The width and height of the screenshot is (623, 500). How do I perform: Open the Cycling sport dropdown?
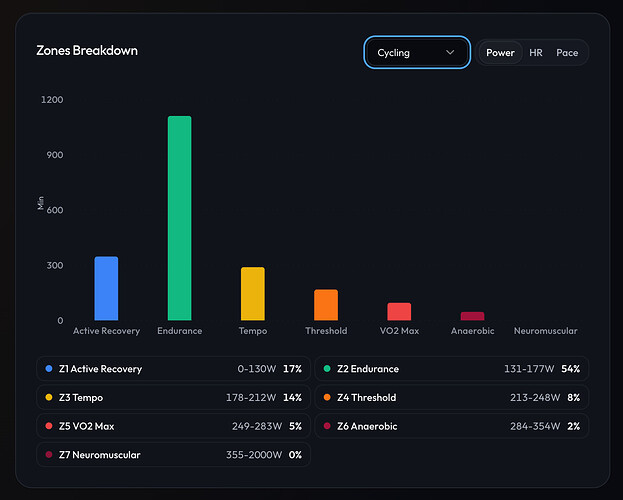click(x=417, y=52)
